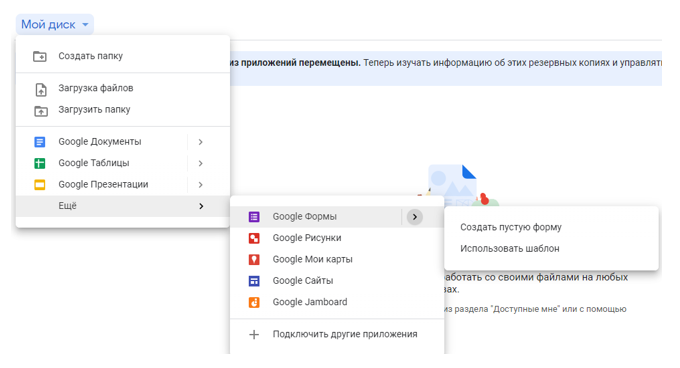Click the folder upload icon
This screenshot has width=680, height=368.
point(40,111)
